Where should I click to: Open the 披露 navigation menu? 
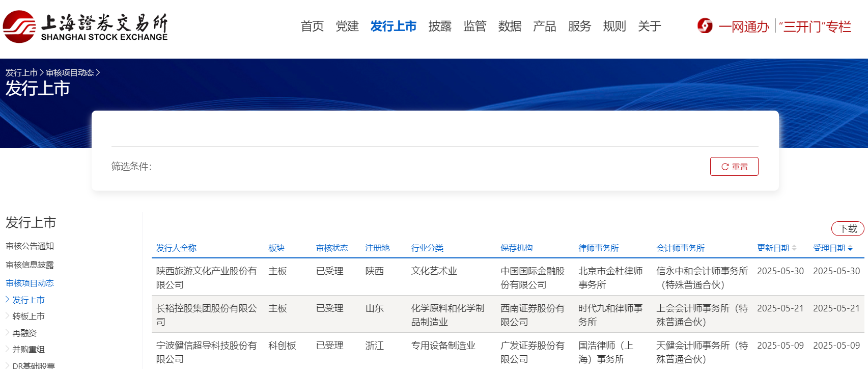(x=440, y=27)
